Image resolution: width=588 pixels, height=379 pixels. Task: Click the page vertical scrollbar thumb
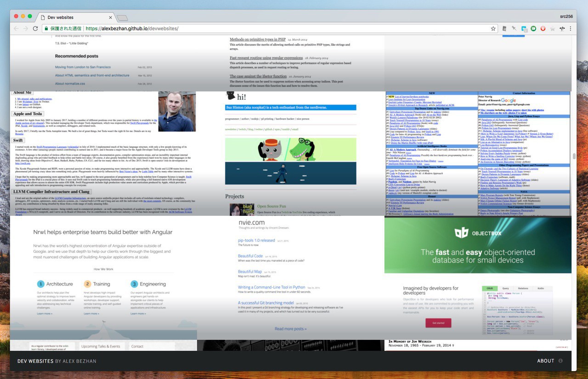click(574, 156)
